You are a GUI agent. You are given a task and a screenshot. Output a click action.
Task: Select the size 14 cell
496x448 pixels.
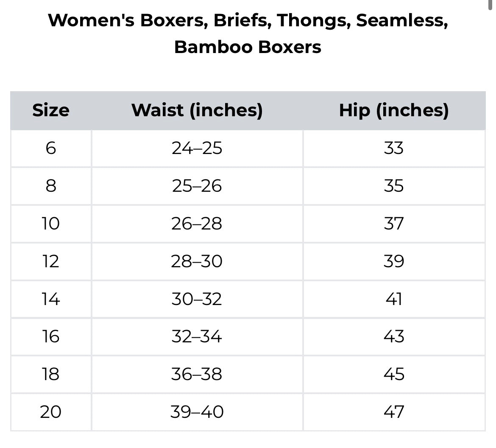point(50,299)
